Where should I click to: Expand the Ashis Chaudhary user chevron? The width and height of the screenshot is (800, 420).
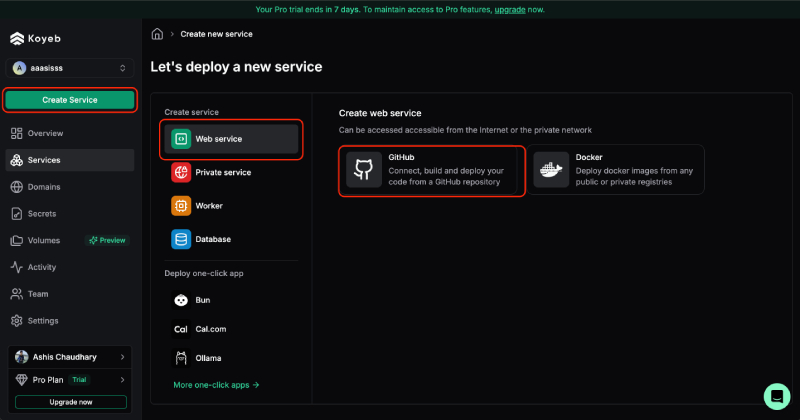pos(122,357)
